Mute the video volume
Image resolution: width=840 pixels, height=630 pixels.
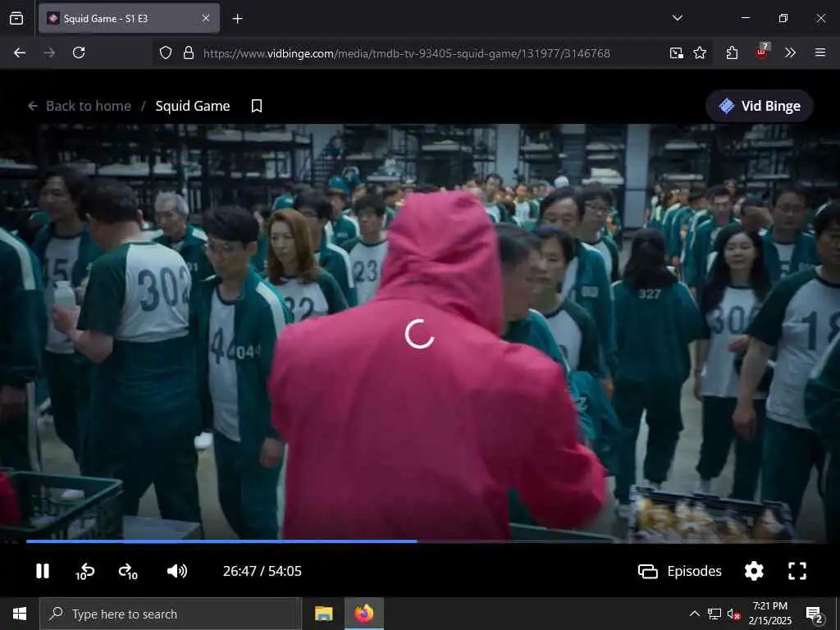click(177, 571)
